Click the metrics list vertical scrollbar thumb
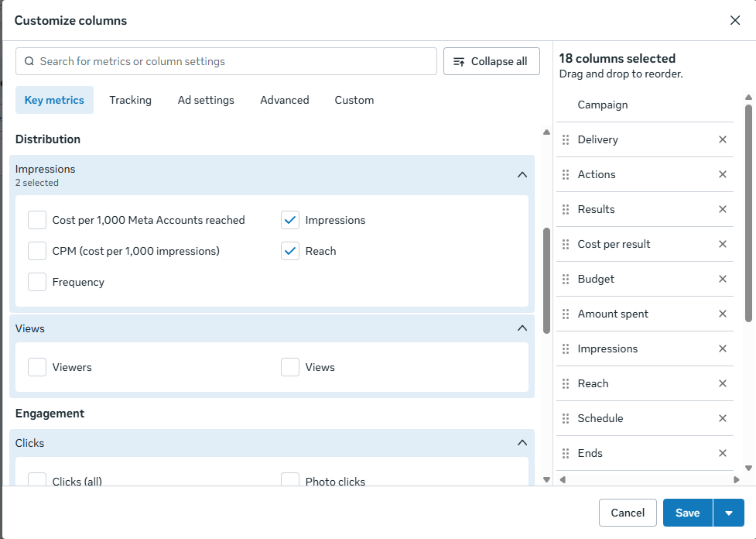This screenshot has width=756, height=539. 546,280
